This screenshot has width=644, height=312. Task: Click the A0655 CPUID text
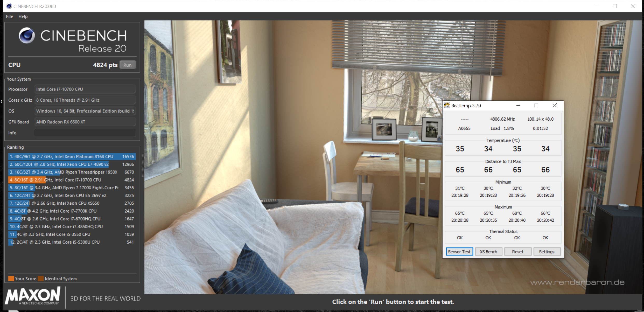(464, 128)
